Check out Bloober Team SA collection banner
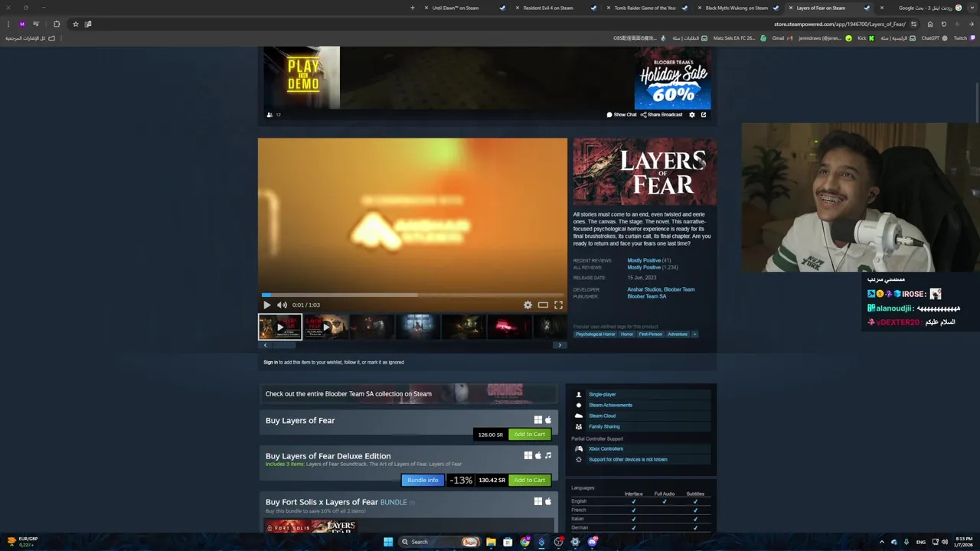The height and width of the screenshot is (551, 980). pos(408,393)
